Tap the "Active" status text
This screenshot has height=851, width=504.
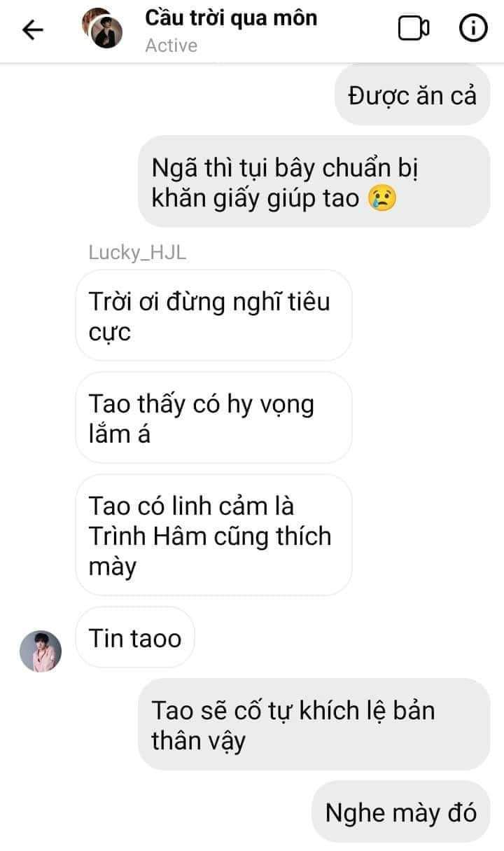171,46
